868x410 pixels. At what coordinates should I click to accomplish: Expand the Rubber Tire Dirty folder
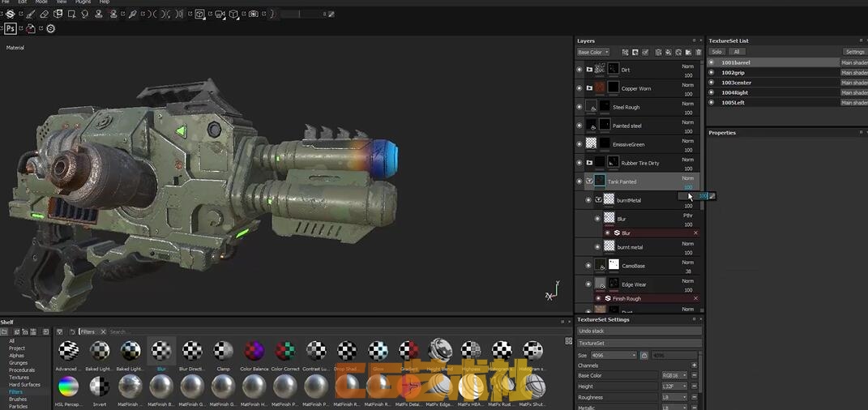589,163
